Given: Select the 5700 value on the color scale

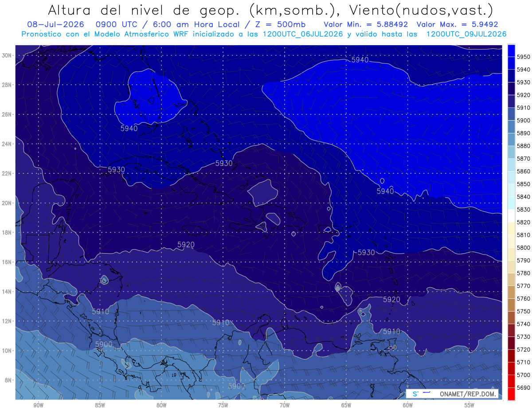Looking at the screenshot, I should point(524,375).
